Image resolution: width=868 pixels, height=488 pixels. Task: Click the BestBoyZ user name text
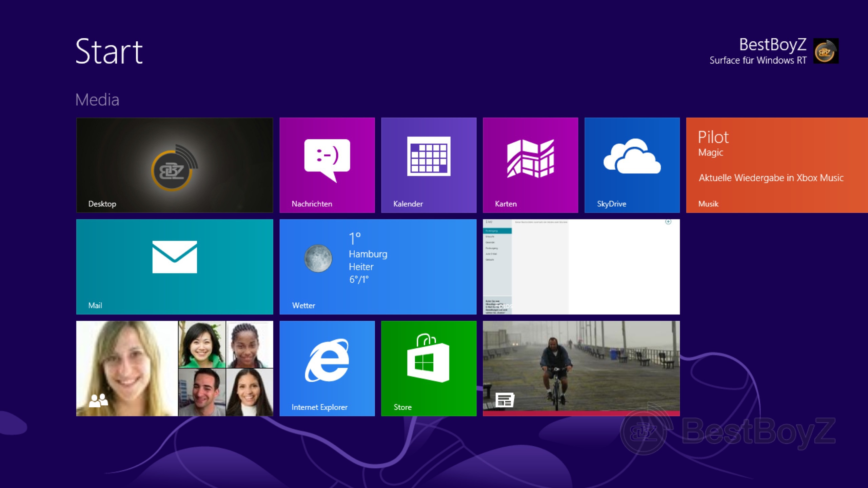point(772,45)
